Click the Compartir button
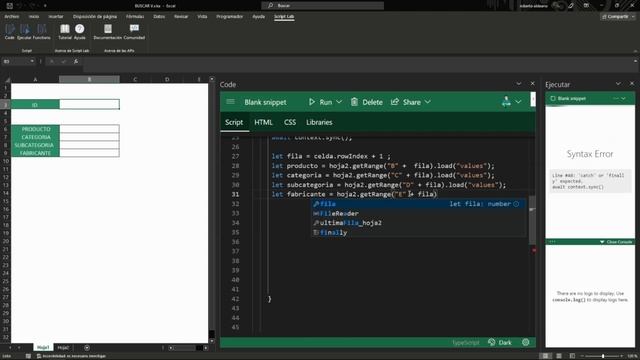The height and width of the screenshot is (360, 640). coord(618,16)
